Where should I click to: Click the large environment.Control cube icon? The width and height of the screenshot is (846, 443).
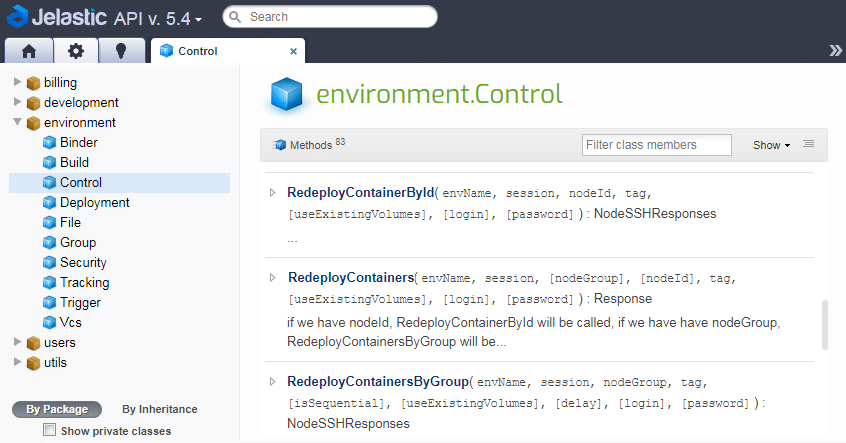(x=286, y=94)
